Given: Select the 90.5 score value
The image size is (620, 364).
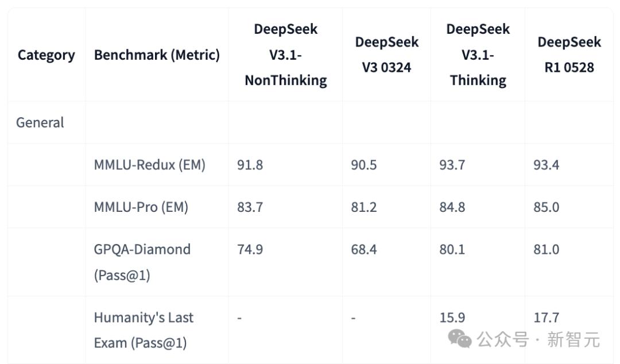Looking at the screenshot, I should (364, 165).
